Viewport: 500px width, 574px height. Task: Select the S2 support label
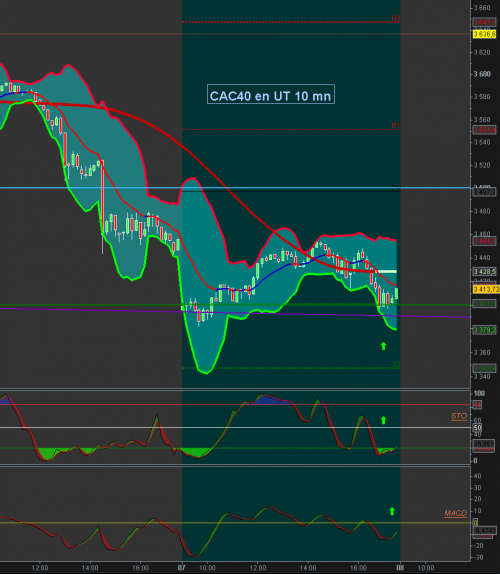point(396,365)
